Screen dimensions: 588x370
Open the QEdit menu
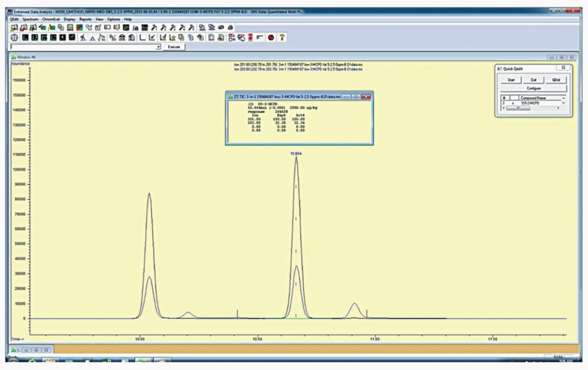[14, 19]
